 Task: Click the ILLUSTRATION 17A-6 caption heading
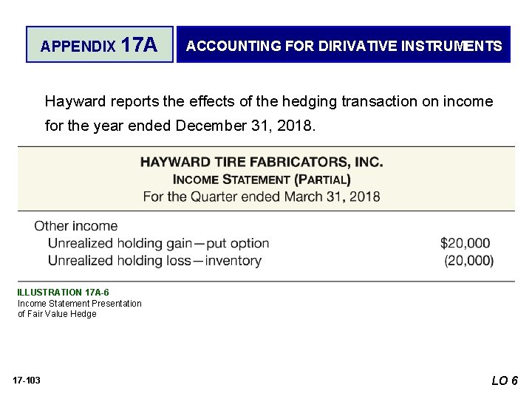tap(63, 293)
